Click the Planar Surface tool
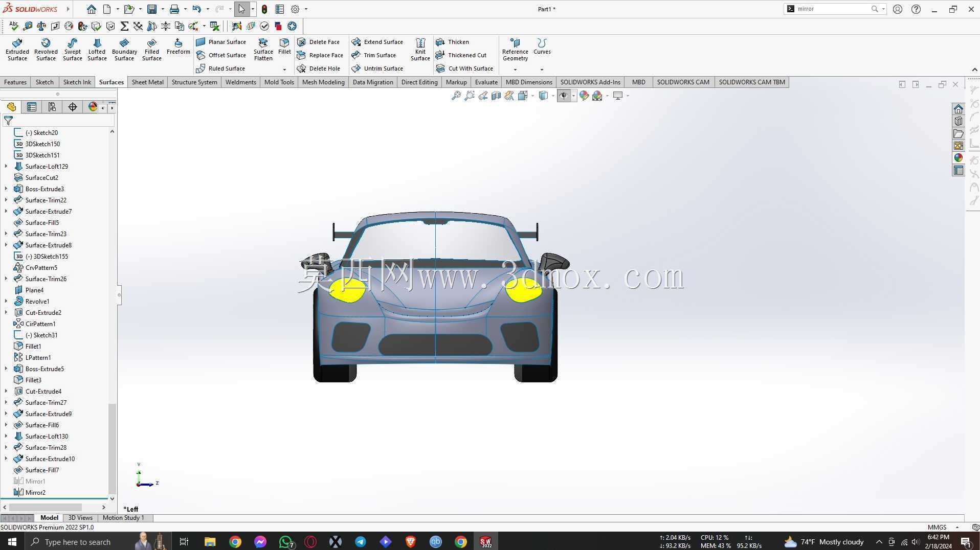Screen dimensions: 980x550 coord(221,42)
